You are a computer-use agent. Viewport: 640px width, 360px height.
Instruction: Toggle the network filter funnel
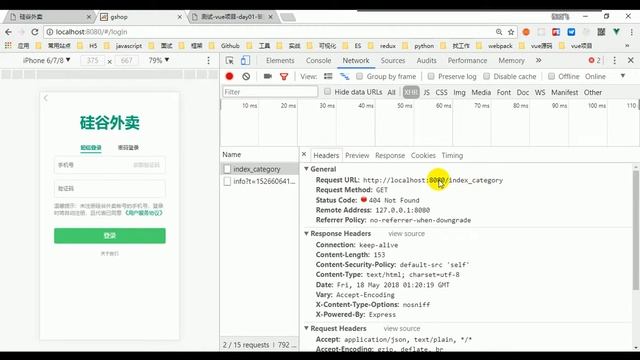[x=284, y=76]
